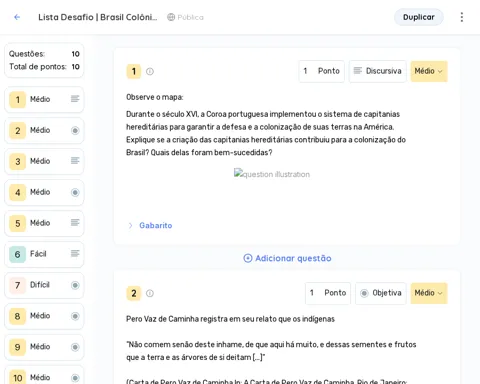
Task: Select question 8 Médio in sidebar
Action: (44, 316)
